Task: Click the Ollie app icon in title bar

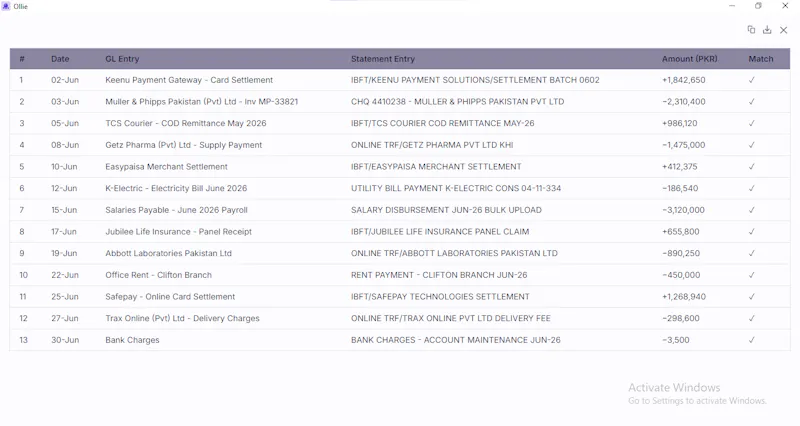Action: [6, 6]
